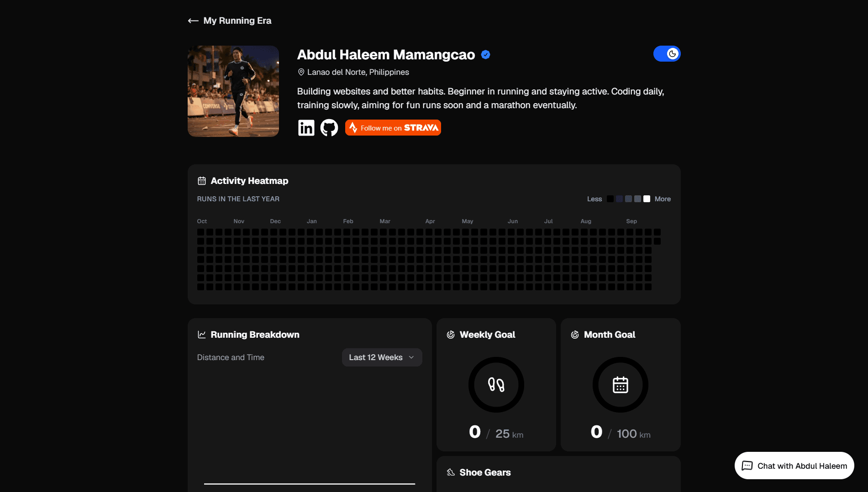Go back via the left arrow icon

coord(193,21)
